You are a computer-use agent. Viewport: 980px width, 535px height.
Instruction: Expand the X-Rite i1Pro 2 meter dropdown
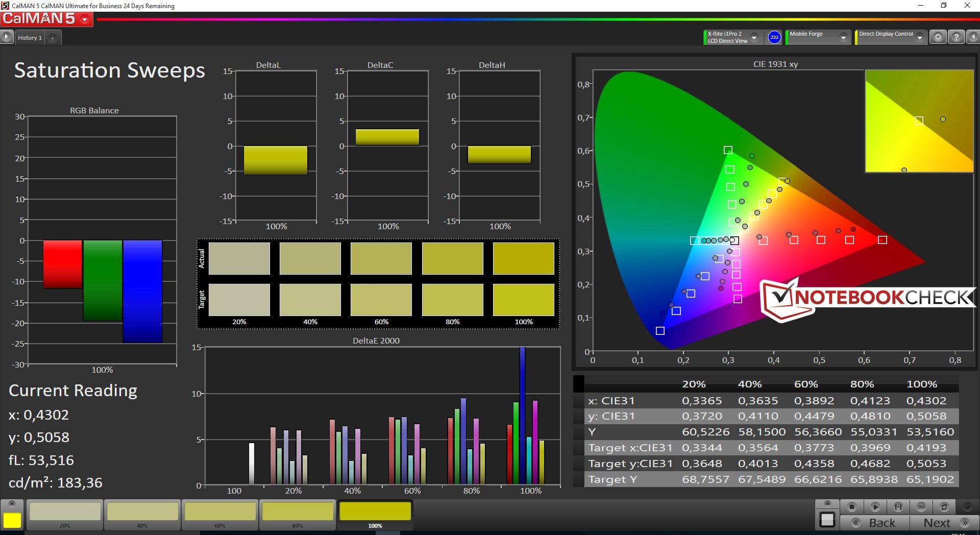coord(754,37)
